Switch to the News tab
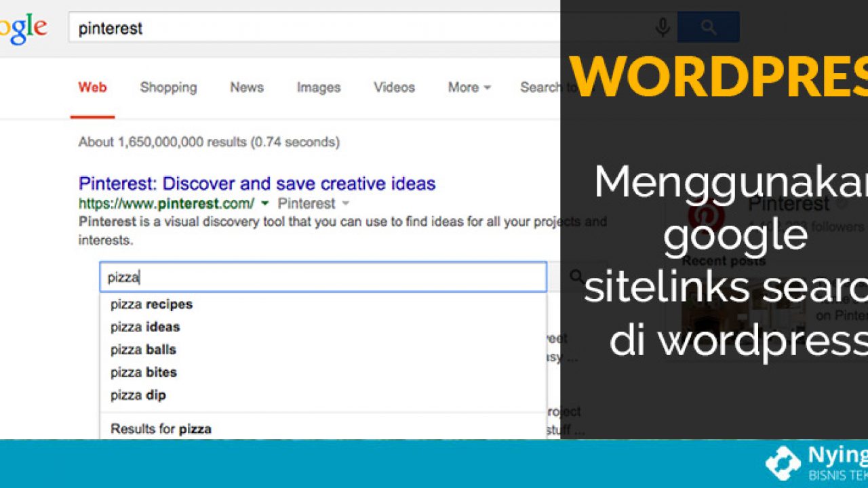 [x=246, y=87]
